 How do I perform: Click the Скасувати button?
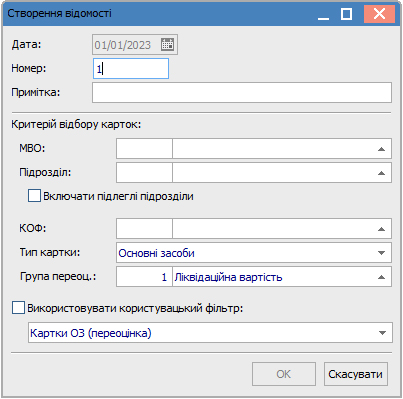[356, 374]
